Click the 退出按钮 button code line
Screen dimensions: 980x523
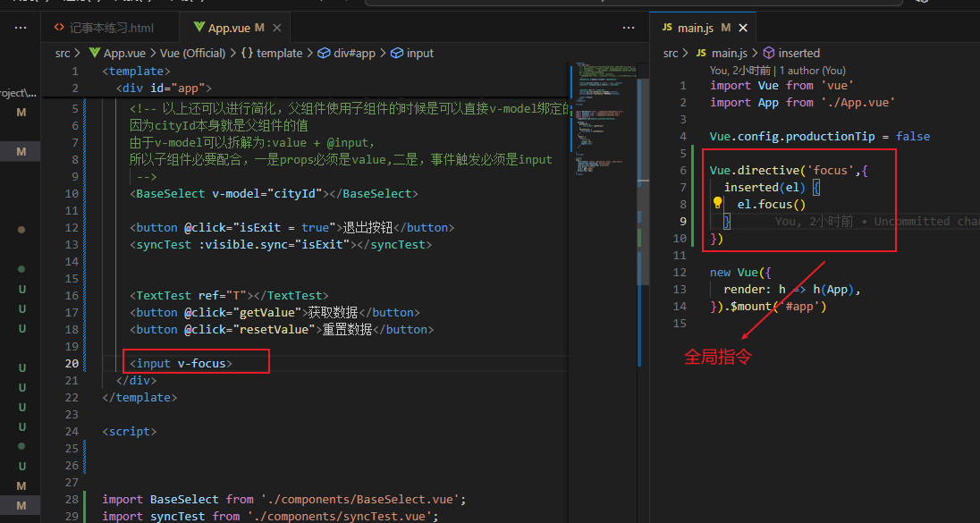(x=291, y=227)
